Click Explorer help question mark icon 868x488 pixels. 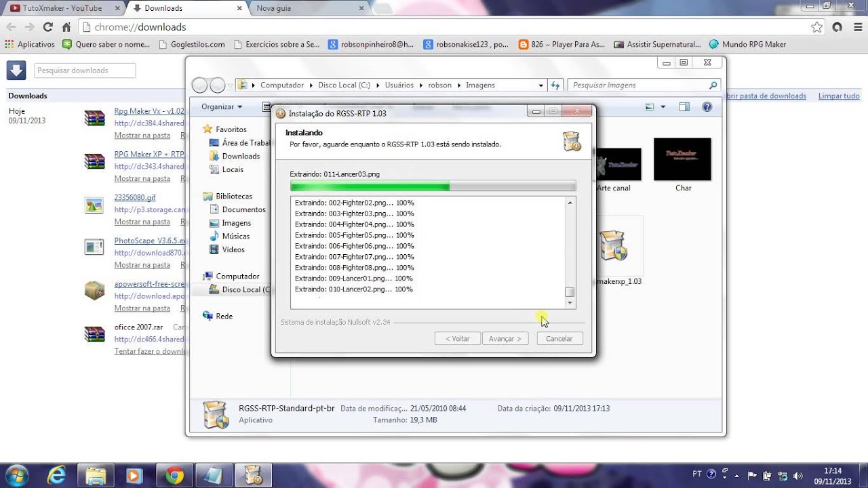707,106
